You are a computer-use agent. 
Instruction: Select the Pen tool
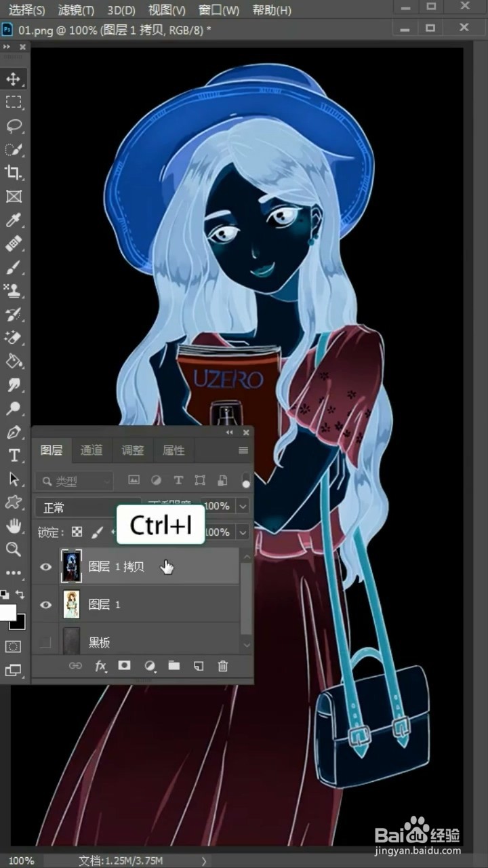point(14,432)
